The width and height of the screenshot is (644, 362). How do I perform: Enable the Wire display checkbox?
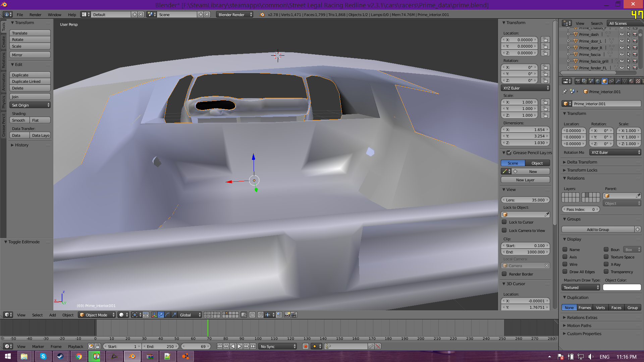pos(565,264)
